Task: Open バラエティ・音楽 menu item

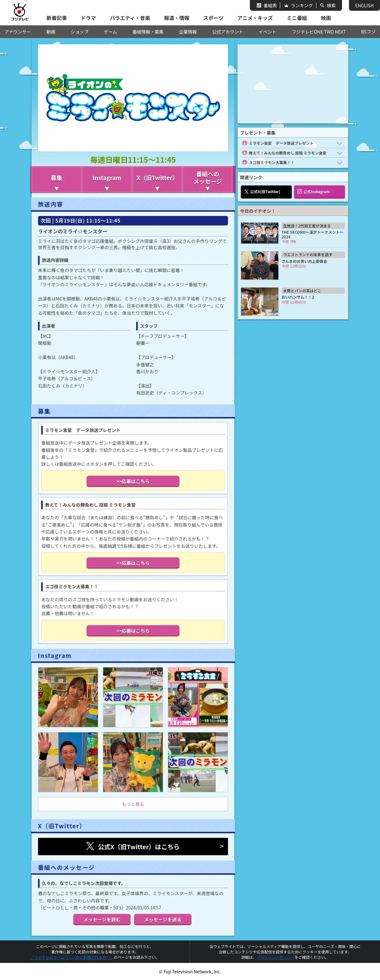Action: click(x=130, y=18)
